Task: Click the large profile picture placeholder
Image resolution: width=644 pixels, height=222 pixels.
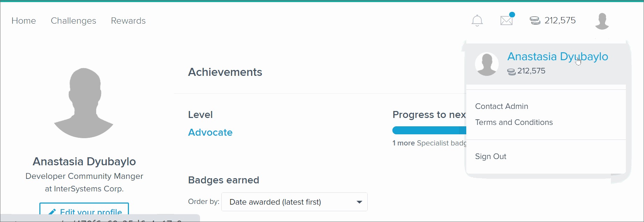Action: pos(84,103)
